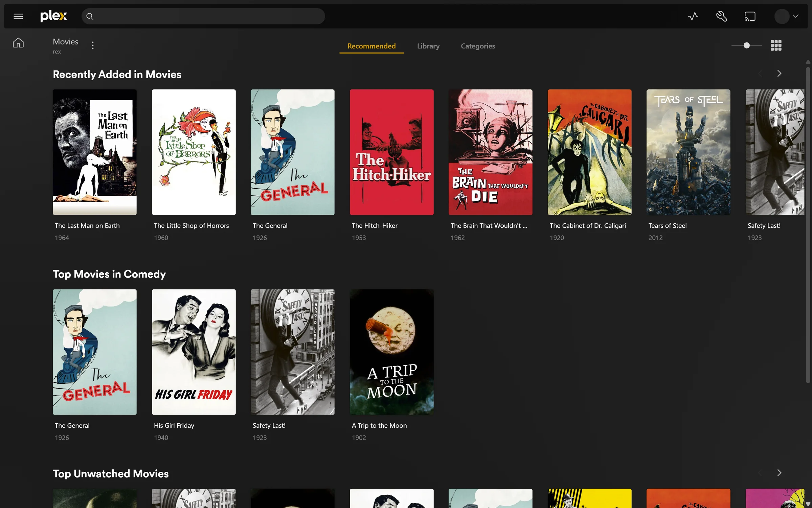The width and height of the screenshot is (812, 508).
Task: Click 'A Trip to the Moon' title text
Action: [379, 425]
